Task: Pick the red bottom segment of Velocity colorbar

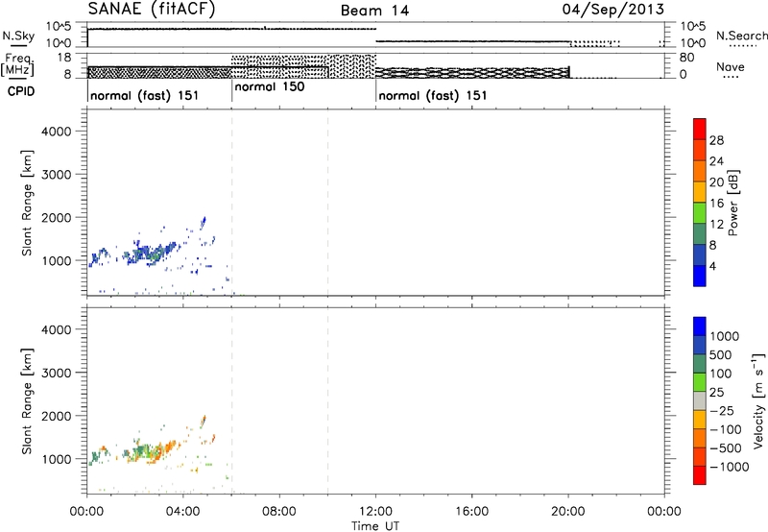Action: coord(700,475)
